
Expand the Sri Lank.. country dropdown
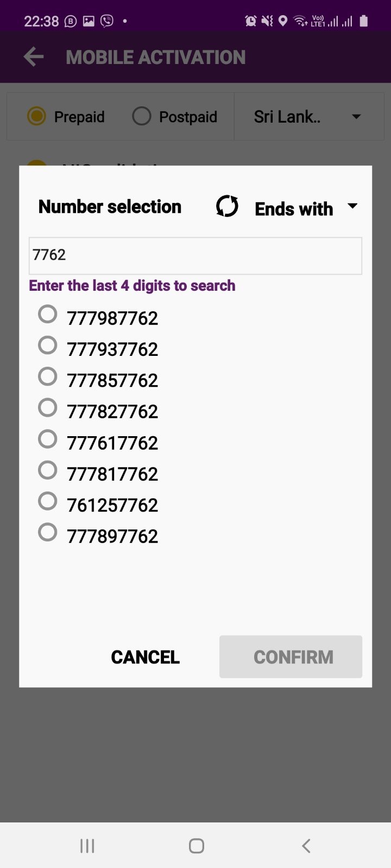click(309, 117)
